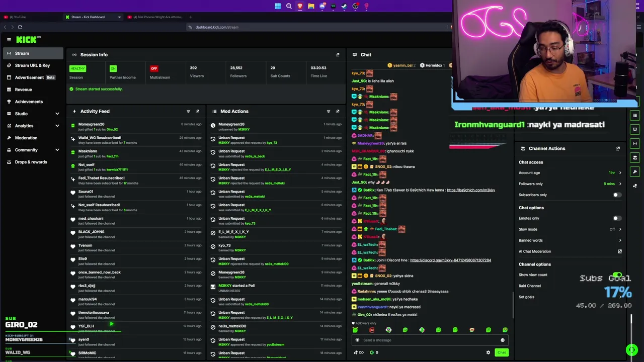This screenshot has width=644, height=362.
Task: Click the Chat panel header icon
Action: (355, 55)
